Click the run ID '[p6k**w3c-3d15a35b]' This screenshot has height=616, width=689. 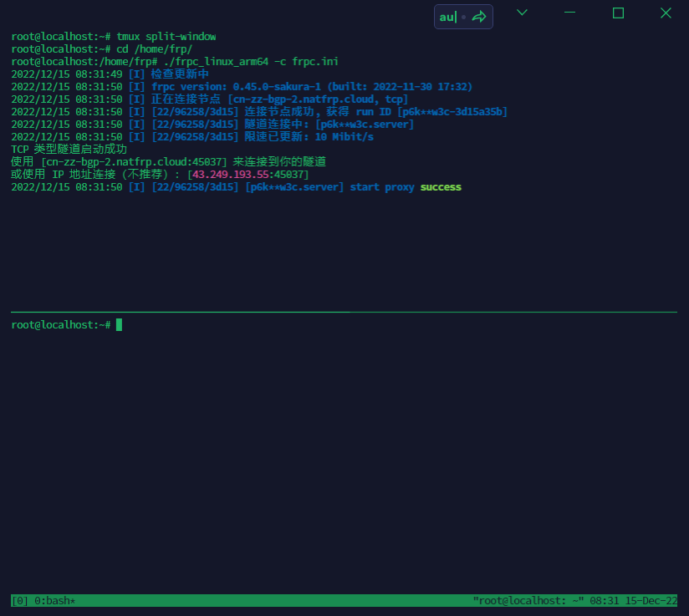(452, 112)
